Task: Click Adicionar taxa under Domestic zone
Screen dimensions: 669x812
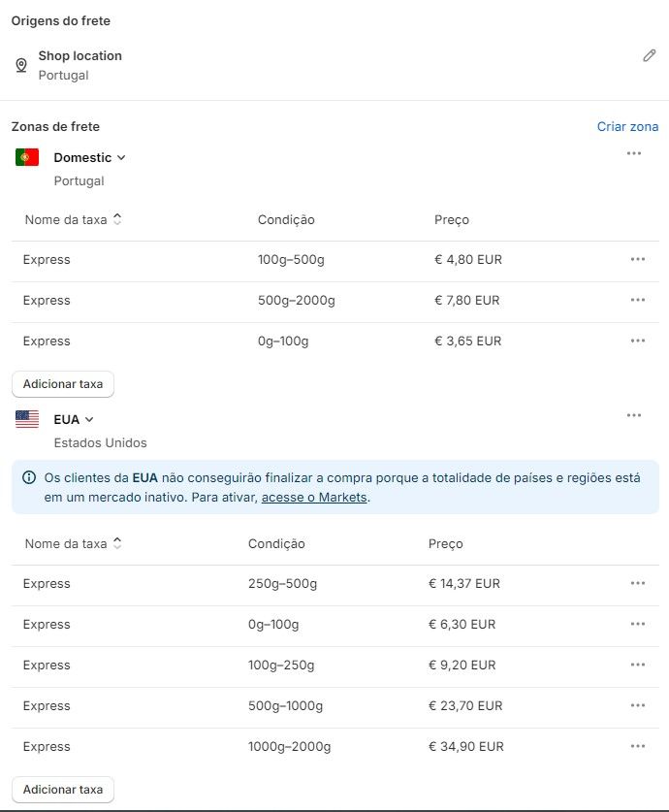Action: pos(63,383)
